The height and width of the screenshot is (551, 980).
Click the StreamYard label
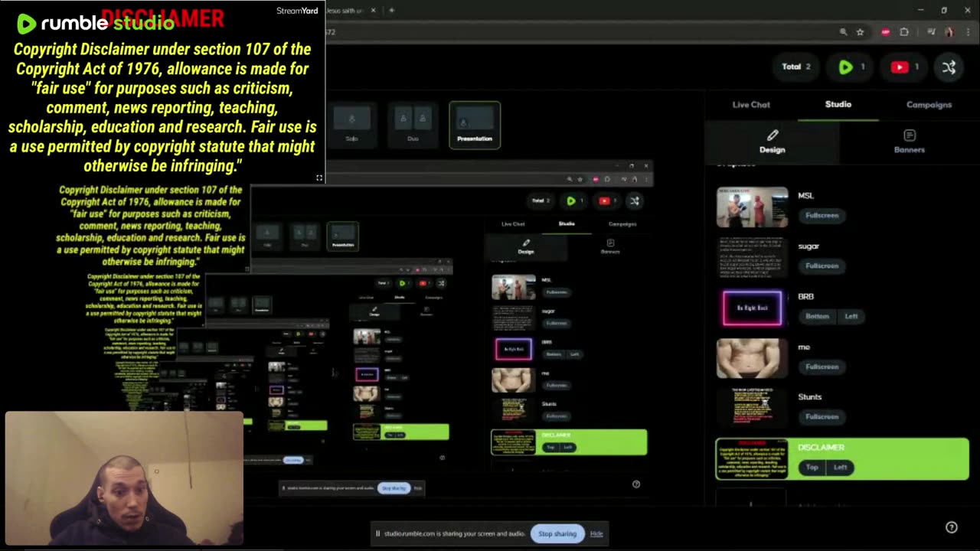coord(297,11)
